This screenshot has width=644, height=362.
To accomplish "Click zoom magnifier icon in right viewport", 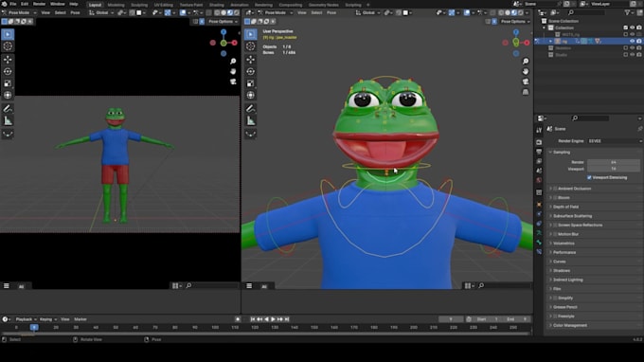I will 526,62.
